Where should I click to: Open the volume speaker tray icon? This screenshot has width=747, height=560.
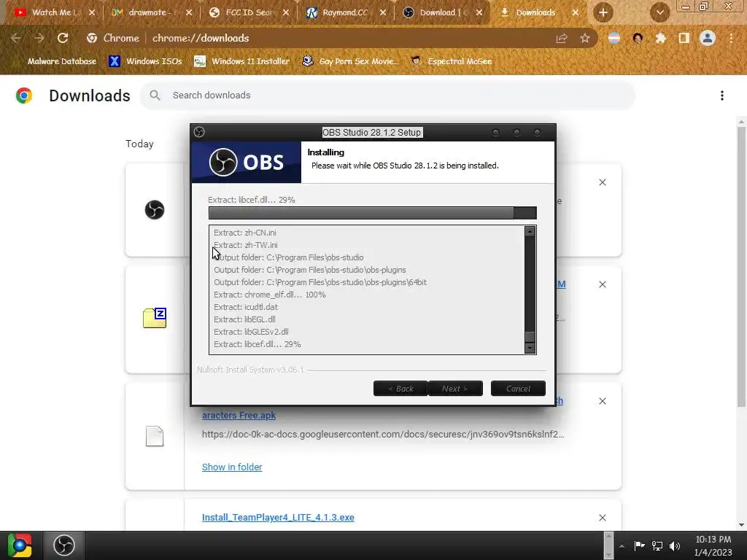(675, 545)
